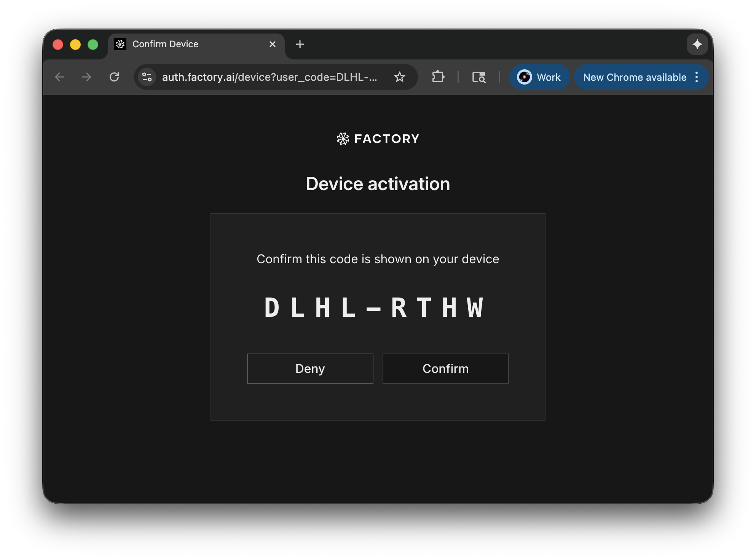Click the sparkle icon in the top-right corner
This screenshot has width=756, height=560.
pyautogui.click(x=697, y=44)
